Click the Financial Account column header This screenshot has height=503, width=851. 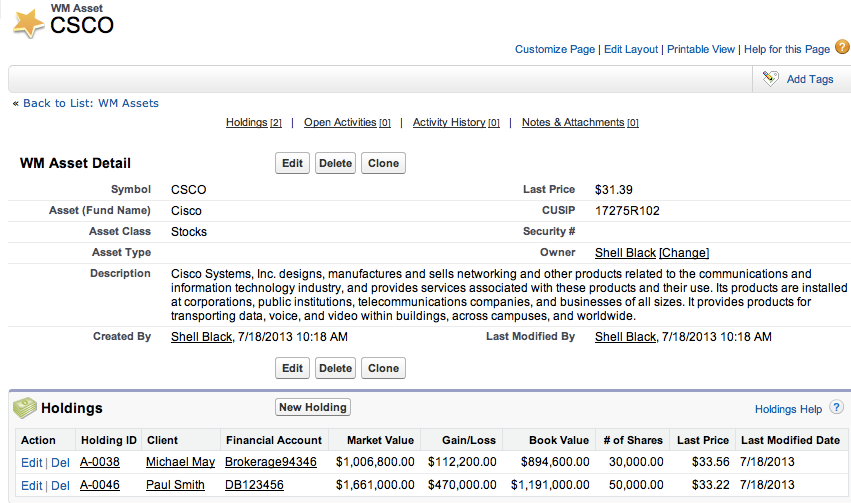274,440
